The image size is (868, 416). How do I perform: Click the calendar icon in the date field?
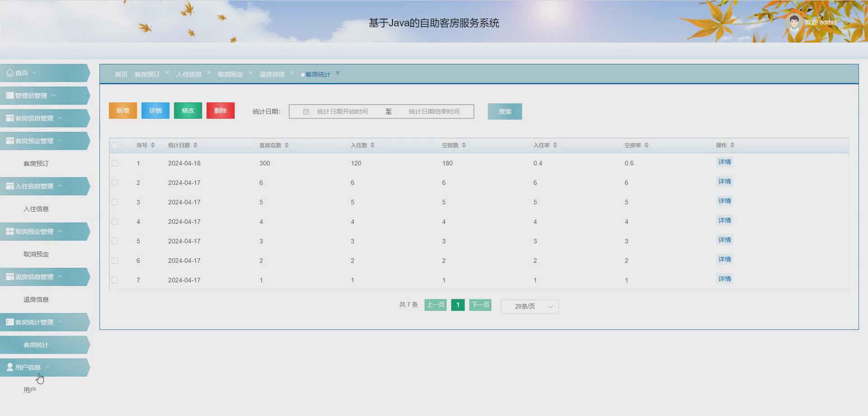pyautogui.click(x=306, y=111)
